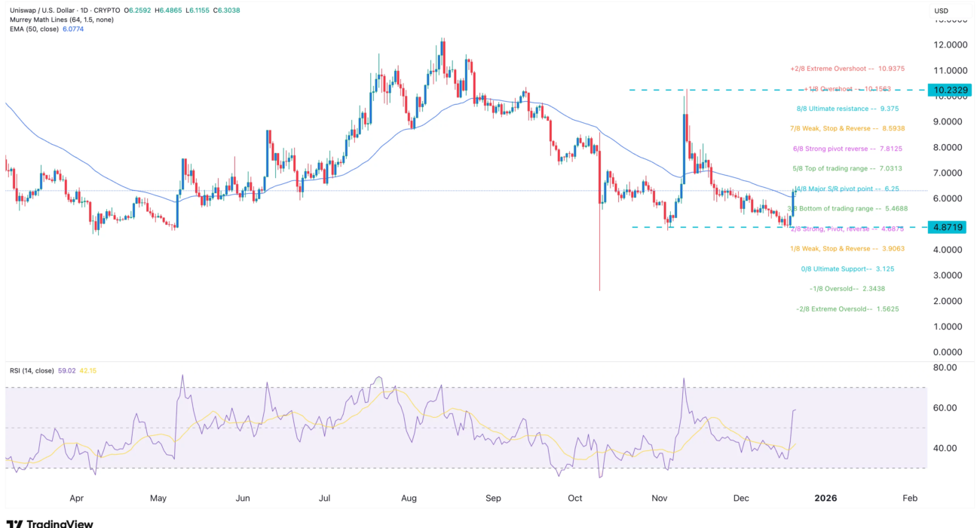Click the Nov label on time axis
The image size is (980, 528).
tap(660, 498)
